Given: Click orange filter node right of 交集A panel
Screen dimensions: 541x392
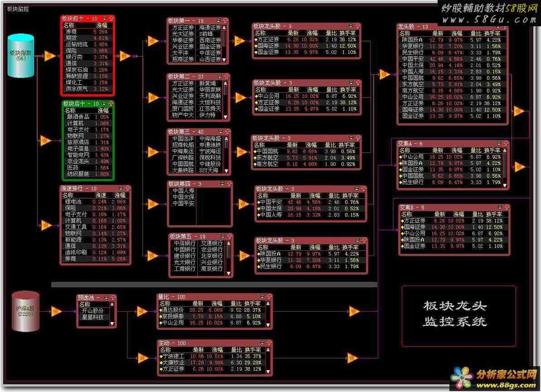Looking at the screenshot, I should point(519,167).
